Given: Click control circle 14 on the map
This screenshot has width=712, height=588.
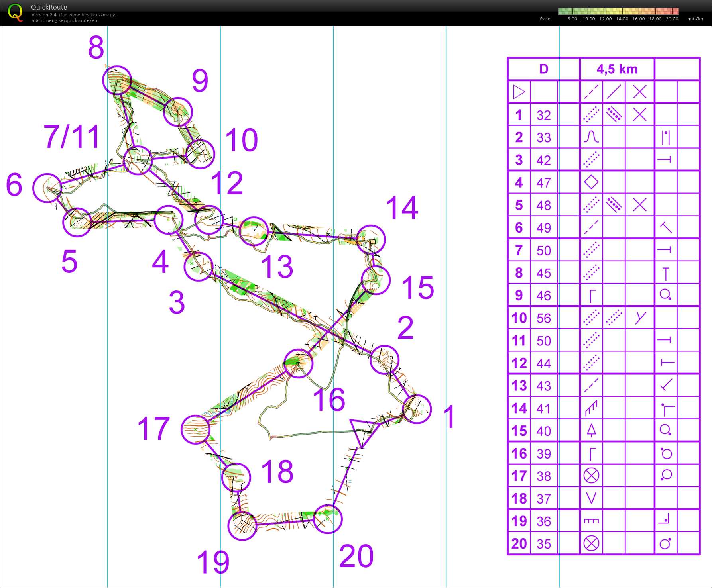Looking at the screenshot, I should pyautogui.click(x=371, y=239).
